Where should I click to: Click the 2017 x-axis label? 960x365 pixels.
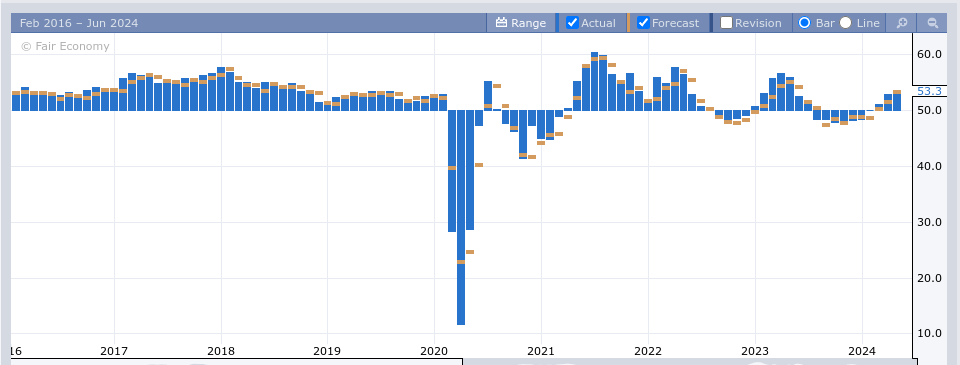tap(114, 352)
